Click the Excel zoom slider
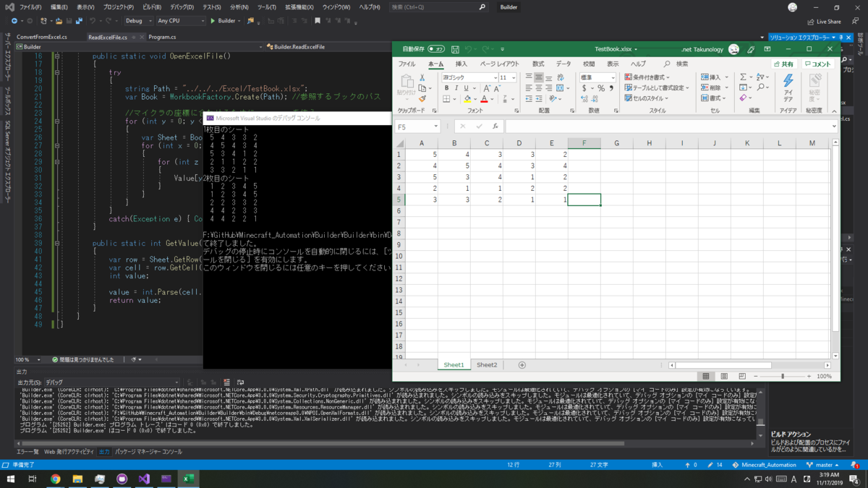Image resolution: width=868 pixels, height=488 pixels. click(782, 377)
